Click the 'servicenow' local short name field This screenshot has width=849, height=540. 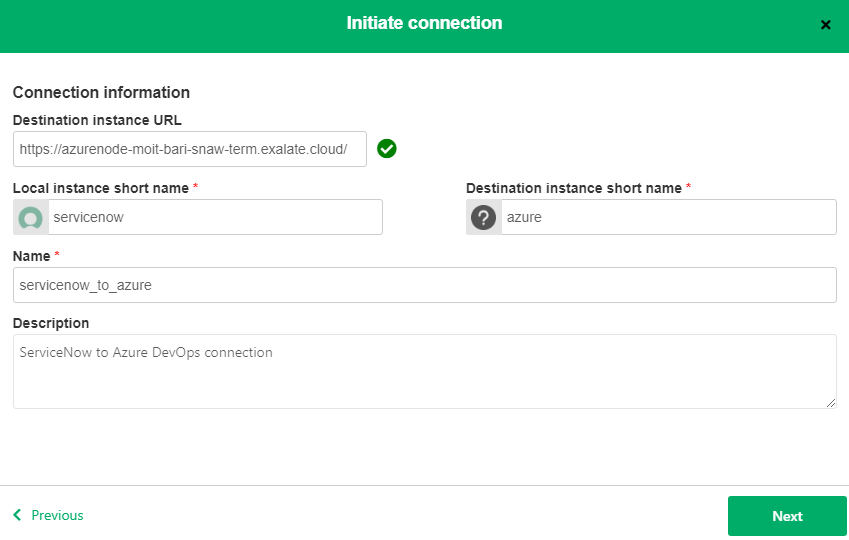click(x=215, y=217)
